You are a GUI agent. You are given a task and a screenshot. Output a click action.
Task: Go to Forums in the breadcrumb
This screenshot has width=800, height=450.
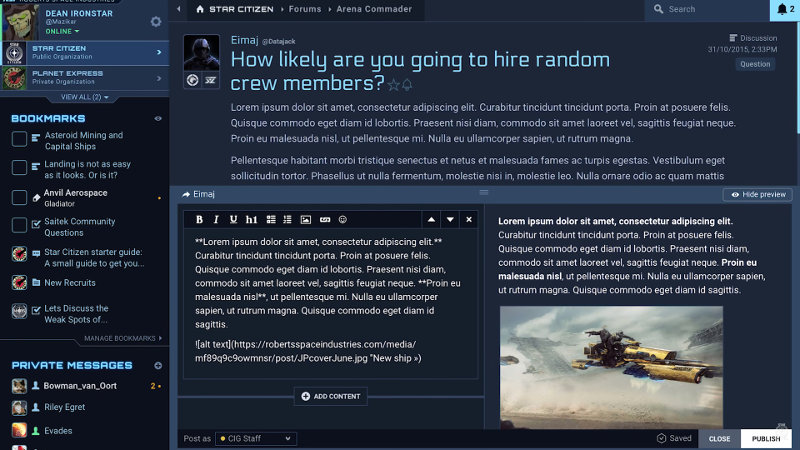click(305, 9)
